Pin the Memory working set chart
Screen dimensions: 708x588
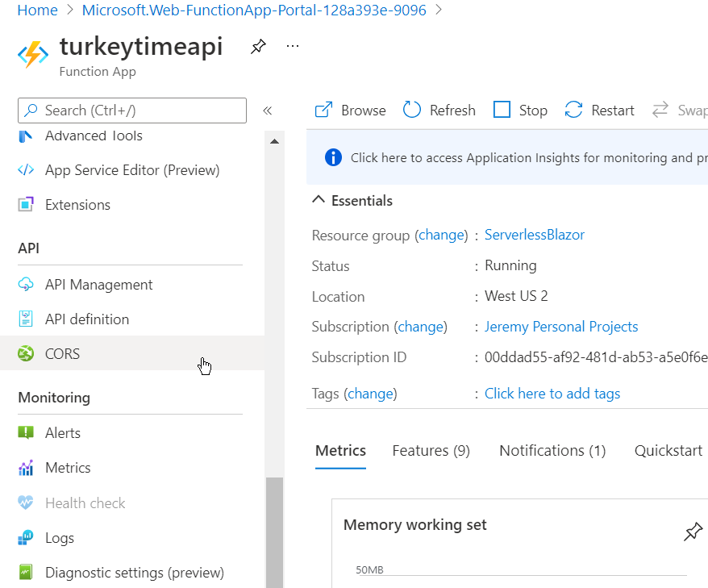[693, 531]
